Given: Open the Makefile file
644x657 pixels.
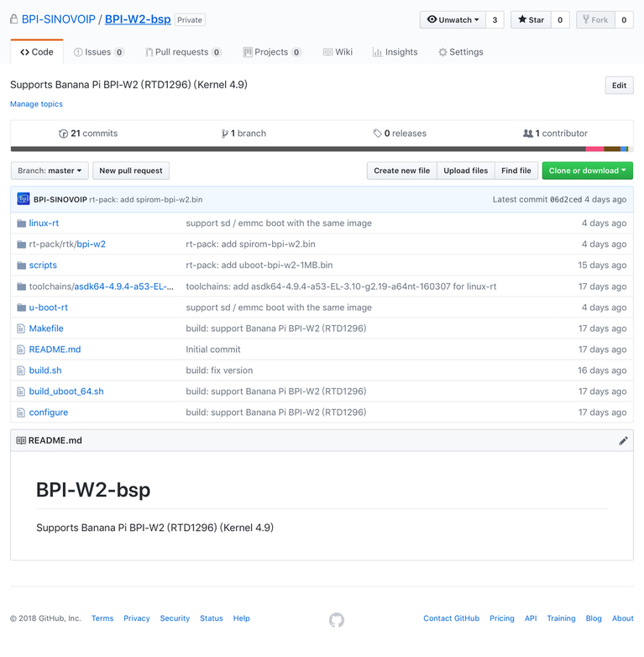Looking at the screenshot, I should point(46,328).
